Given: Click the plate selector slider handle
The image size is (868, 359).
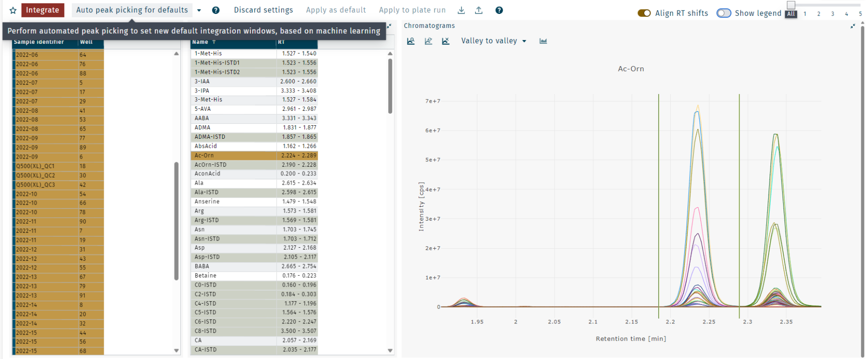Looking at the screenshot, I should click(791, 5).
